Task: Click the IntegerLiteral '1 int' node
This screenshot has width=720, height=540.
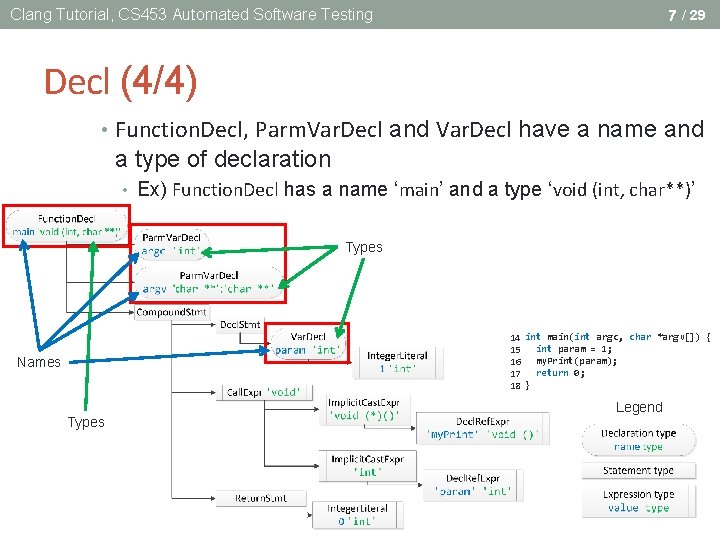Action: pos(397,362)
